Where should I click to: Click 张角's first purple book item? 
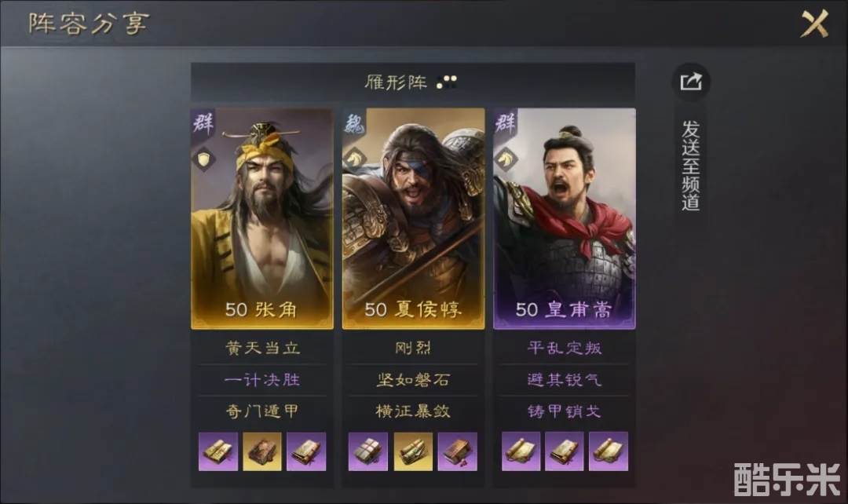(218, 451)
